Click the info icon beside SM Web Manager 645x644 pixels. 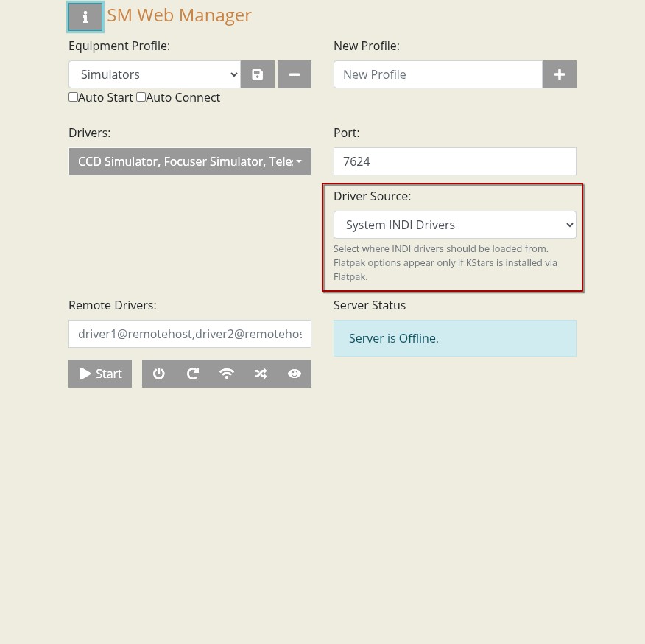pyautogui.click(x=85, y=17)
